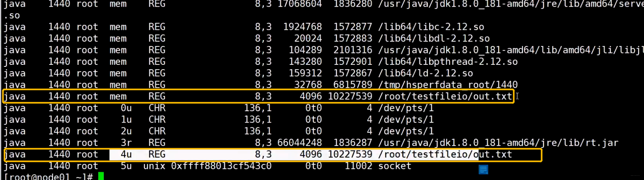Click the path /lib64/libdl-2.12.so
This screenshot has width=644, height=180.
pos(434,39)
